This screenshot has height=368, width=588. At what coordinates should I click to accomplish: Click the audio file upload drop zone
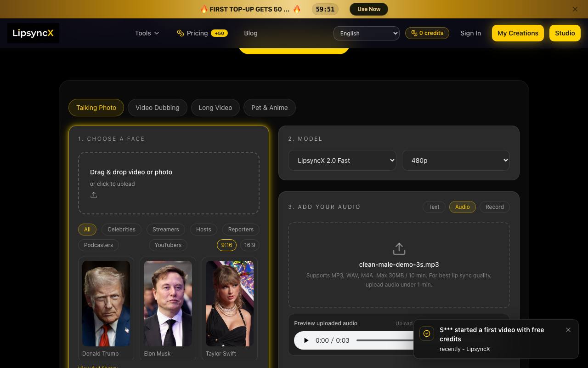[x=399, y=265]
